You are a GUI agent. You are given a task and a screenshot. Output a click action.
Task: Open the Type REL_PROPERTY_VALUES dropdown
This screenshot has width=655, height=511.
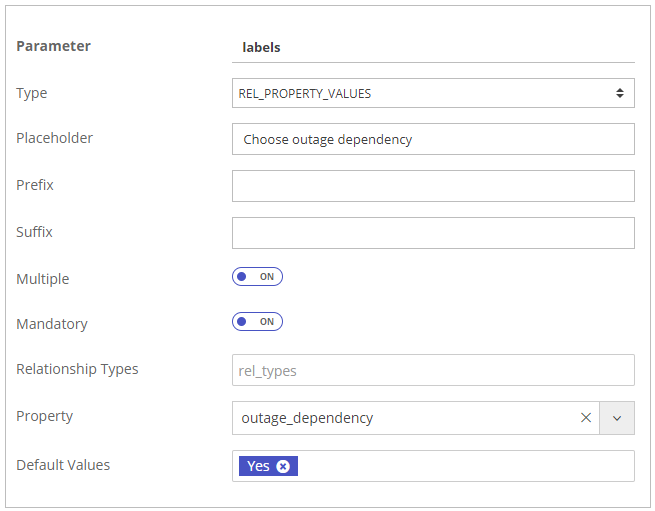420,93
